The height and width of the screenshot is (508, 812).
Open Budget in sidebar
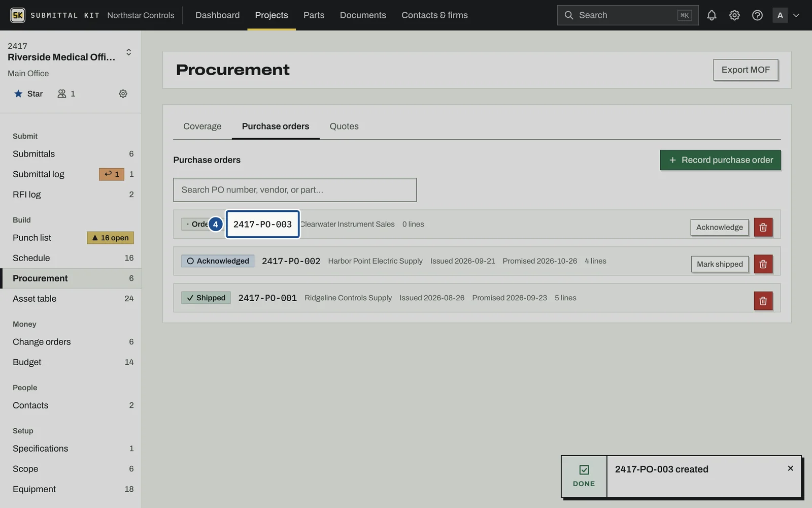coord(71,362)
